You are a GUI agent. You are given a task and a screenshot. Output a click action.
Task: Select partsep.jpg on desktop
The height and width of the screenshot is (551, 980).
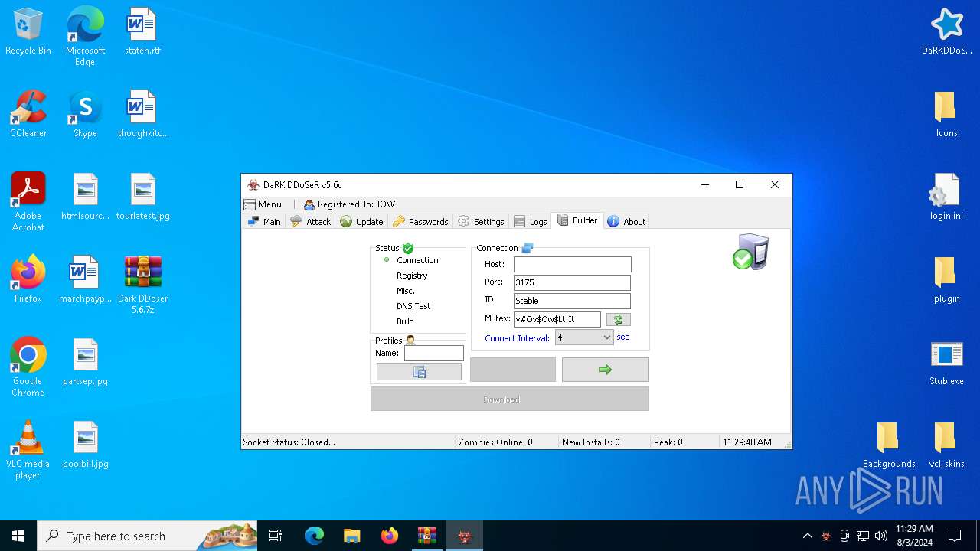click(x=85, y=363)
